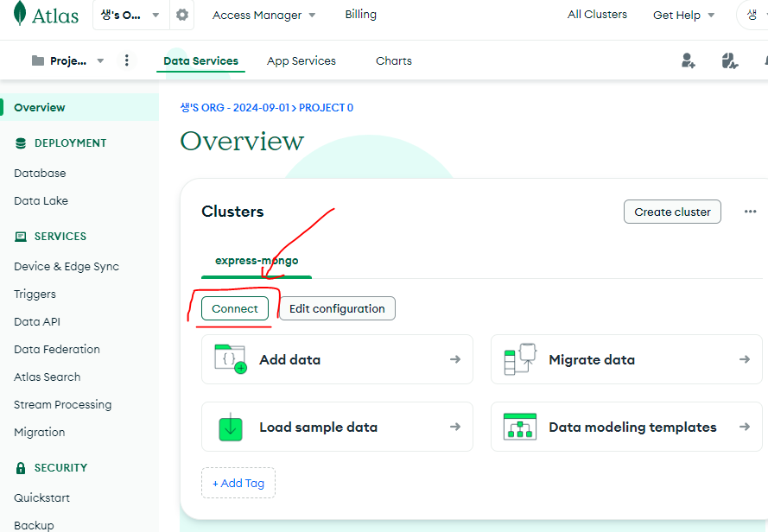Open the Migrate data card
768x532 pixels.
point(626,359)
